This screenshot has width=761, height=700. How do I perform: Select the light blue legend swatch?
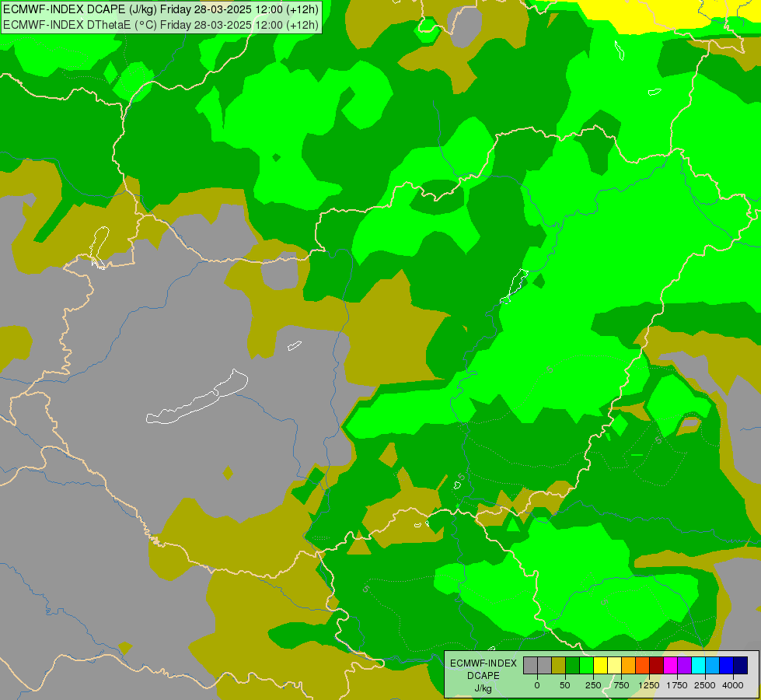click(x=713, y=665)
